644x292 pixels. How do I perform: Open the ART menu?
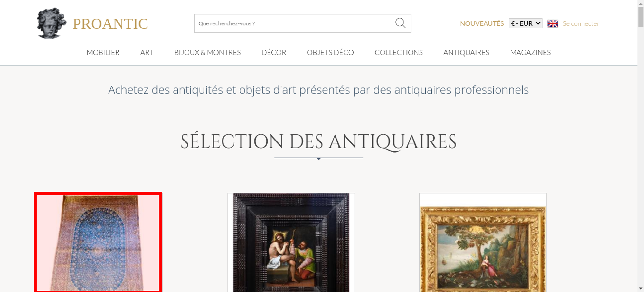pos(147,52)
